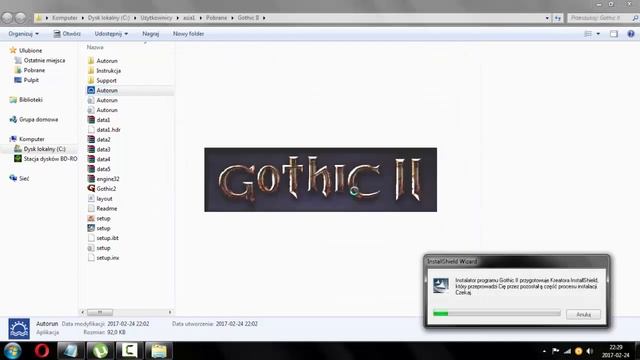The image size is (640, 360).
Task: Change the view layout icon
Action: [588, 34]
